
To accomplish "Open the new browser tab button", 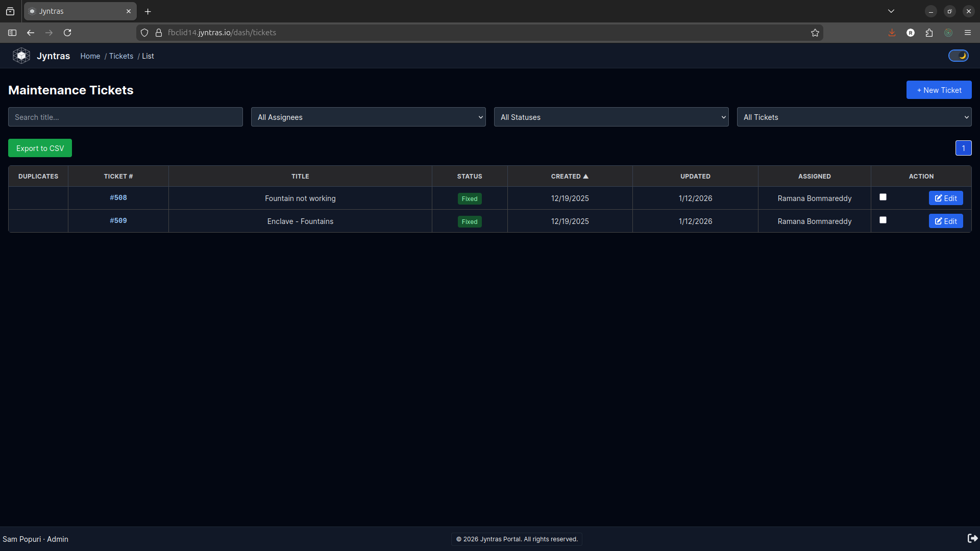I will (148, 11).
